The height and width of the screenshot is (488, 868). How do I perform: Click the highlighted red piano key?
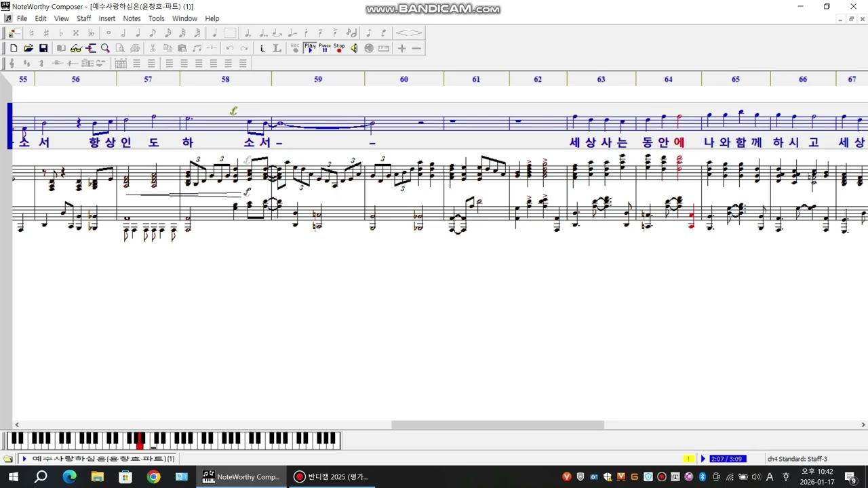tap(140, 441)
